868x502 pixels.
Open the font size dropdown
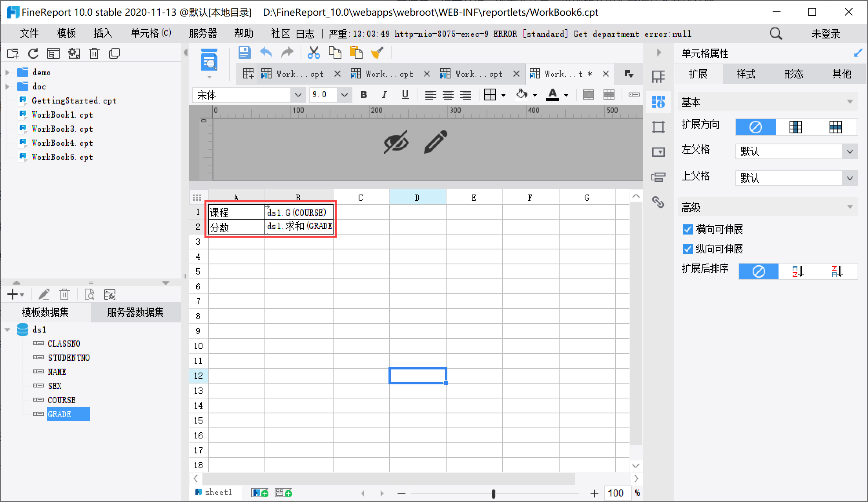344,95
